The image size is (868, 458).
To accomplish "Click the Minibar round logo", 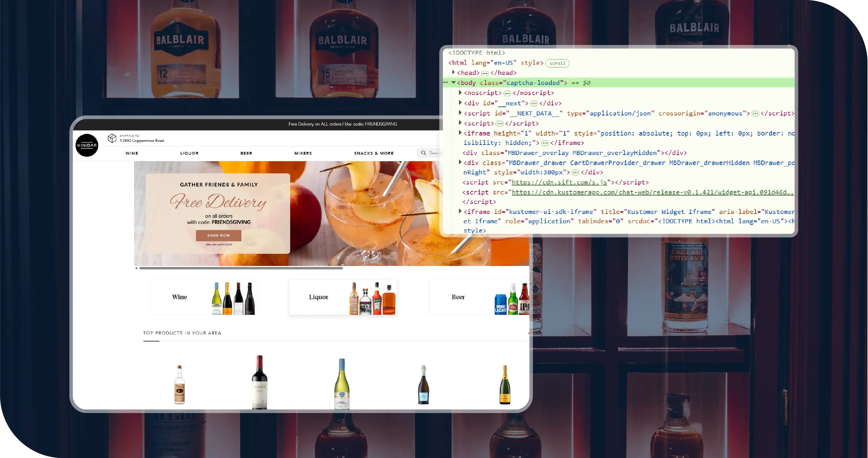I will point(87,145).
